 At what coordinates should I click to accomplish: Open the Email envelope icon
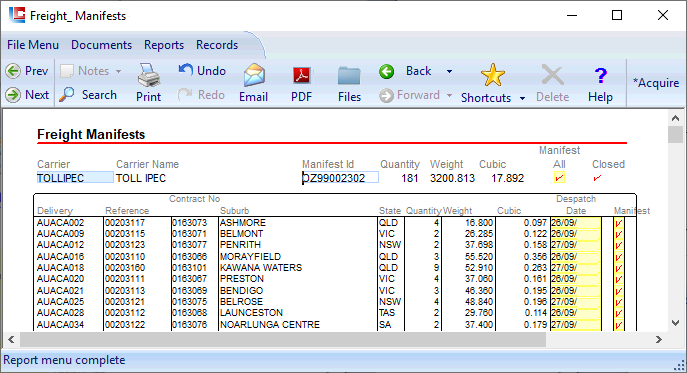pos(254,75)
